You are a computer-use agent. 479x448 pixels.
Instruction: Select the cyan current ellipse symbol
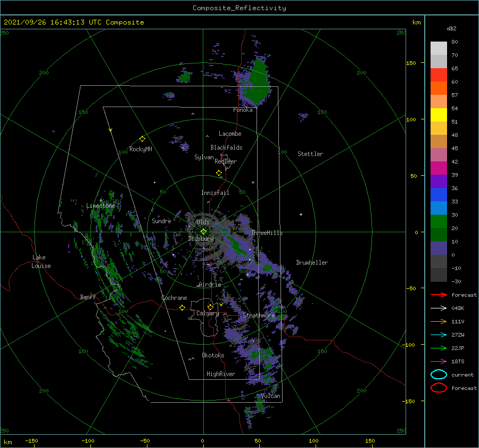439,374
